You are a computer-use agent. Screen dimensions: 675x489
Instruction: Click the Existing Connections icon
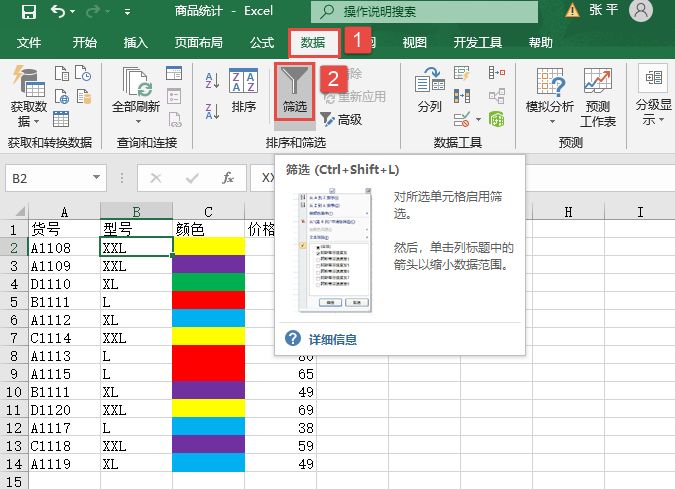[84, 96]
